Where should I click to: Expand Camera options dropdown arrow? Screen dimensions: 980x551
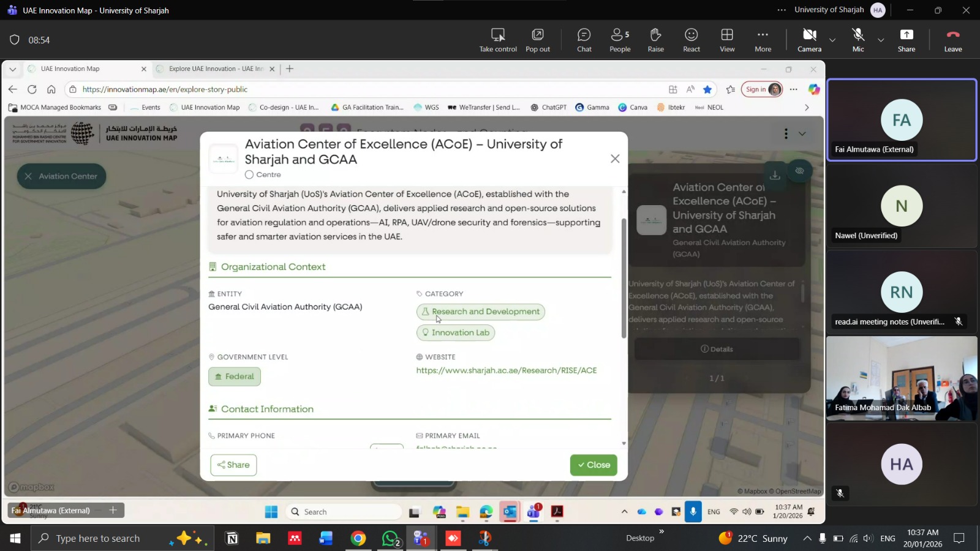pyautogui.click(x=832, y=40)
